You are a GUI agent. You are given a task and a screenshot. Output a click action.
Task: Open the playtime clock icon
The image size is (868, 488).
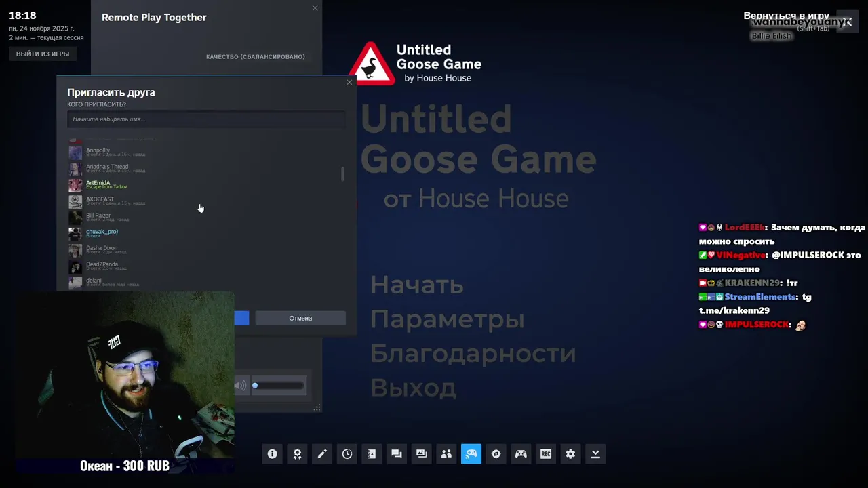click(347, 454)
